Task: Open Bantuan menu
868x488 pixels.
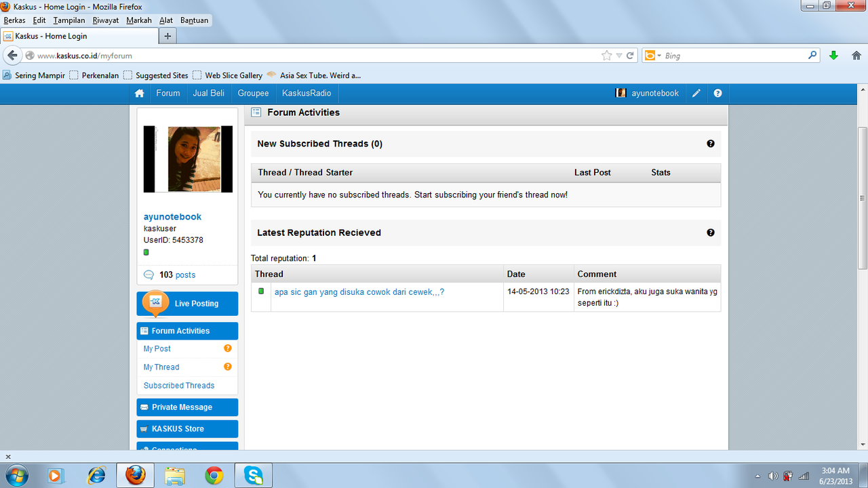Action: click(194, 20)
